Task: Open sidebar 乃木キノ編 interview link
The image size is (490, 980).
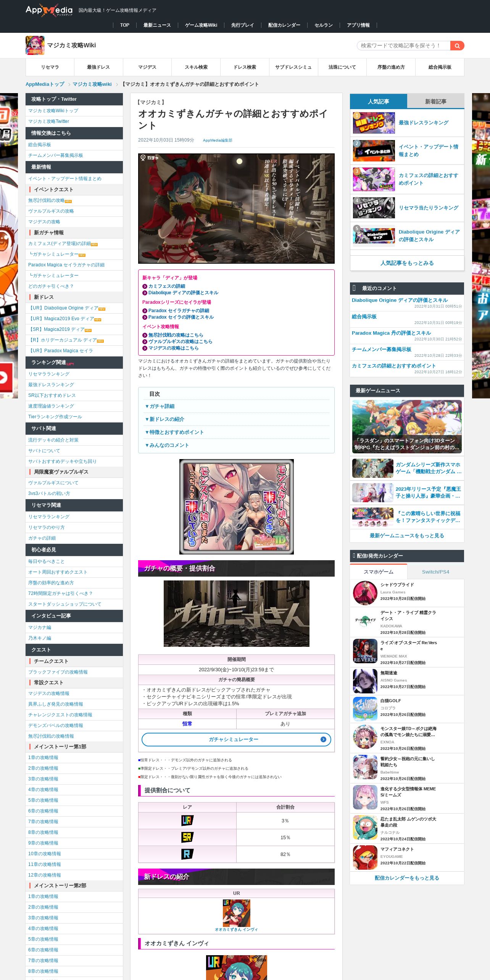Action: [40, 638]
